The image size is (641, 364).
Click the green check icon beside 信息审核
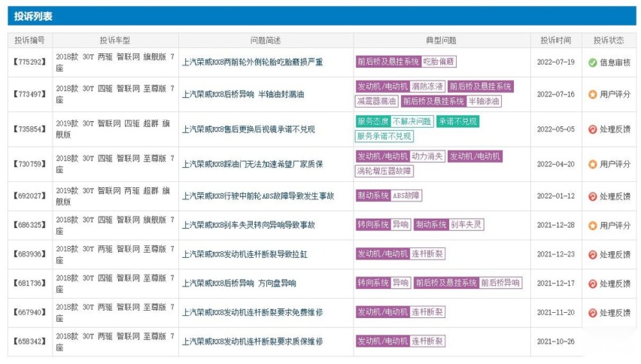pos(592,62)
